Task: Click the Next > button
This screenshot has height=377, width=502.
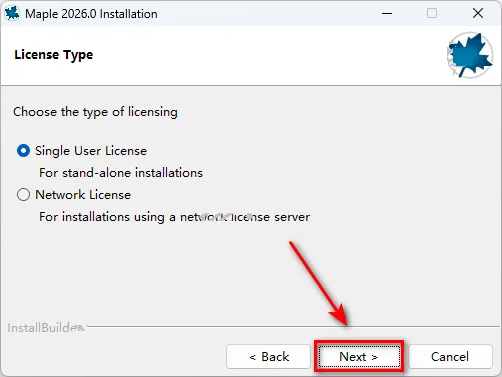Action: (x=359, y=357)
